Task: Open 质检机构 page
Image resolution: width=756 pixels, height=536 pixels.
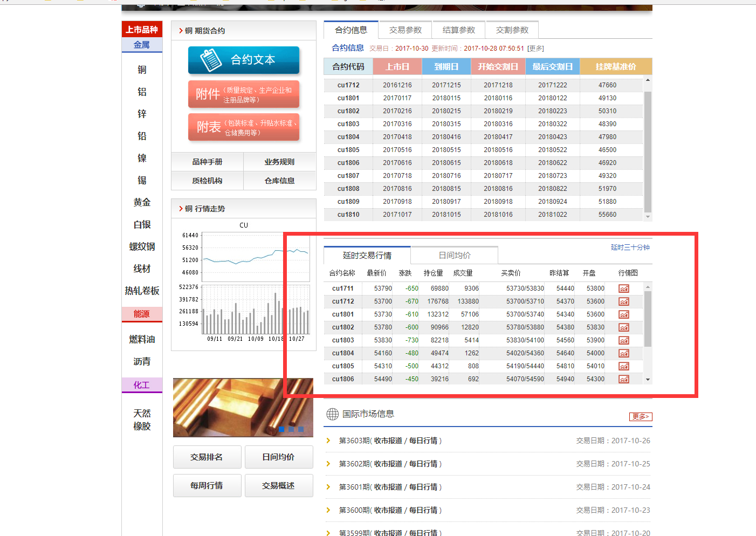Action: point(207,181)
